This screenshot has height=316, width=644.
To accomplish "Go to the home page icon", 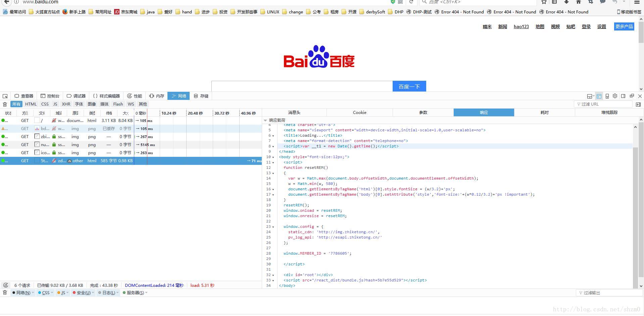I will (579, 2).
